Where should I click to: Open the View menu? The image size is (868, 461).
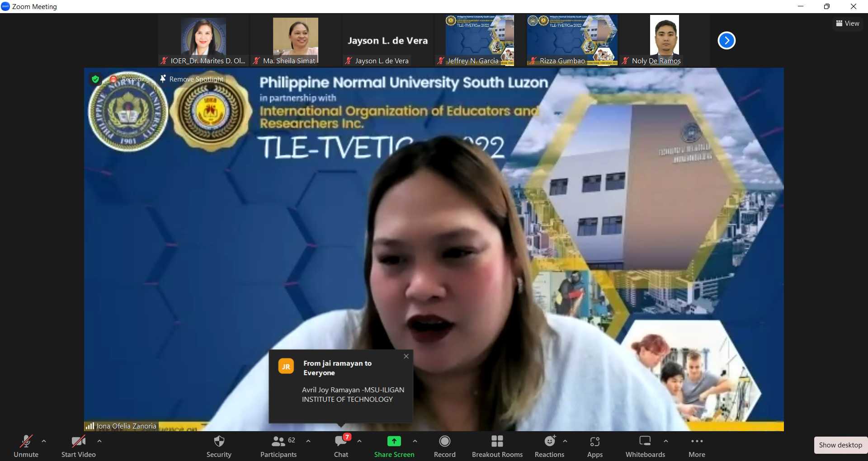848,23
